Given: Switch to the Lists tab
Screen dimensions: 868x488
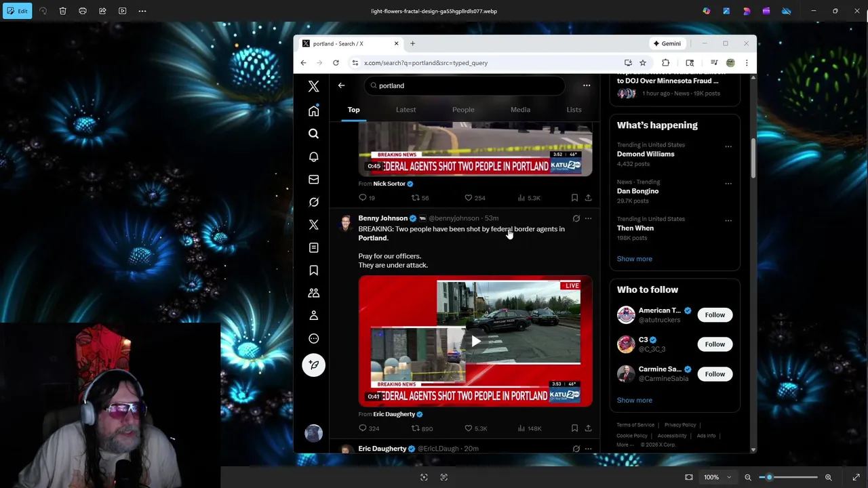Looking at the screenshot, I should (x=574, y=110).
